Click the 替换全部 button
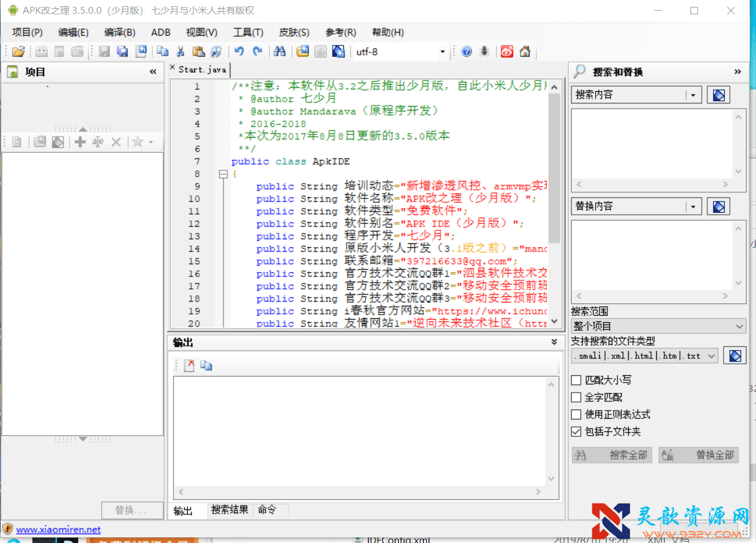Screen dimensions: 756x543 coord(699,455)
